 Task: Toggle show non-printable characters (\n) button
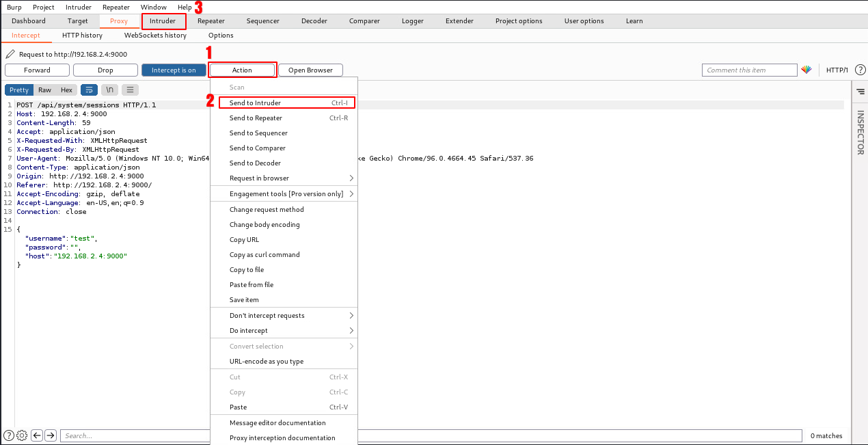(x=109, y=90)
